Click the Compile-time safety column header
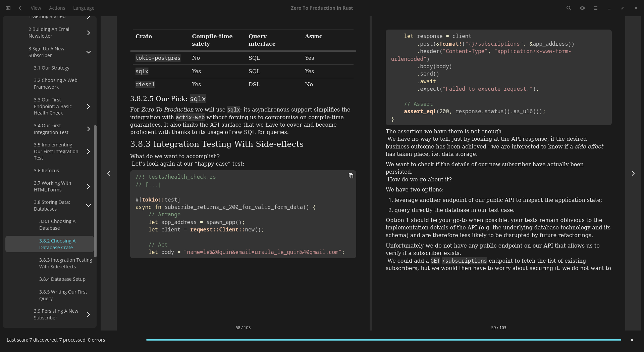The height and width of the screenshot is (352, 644). [212, 40]
